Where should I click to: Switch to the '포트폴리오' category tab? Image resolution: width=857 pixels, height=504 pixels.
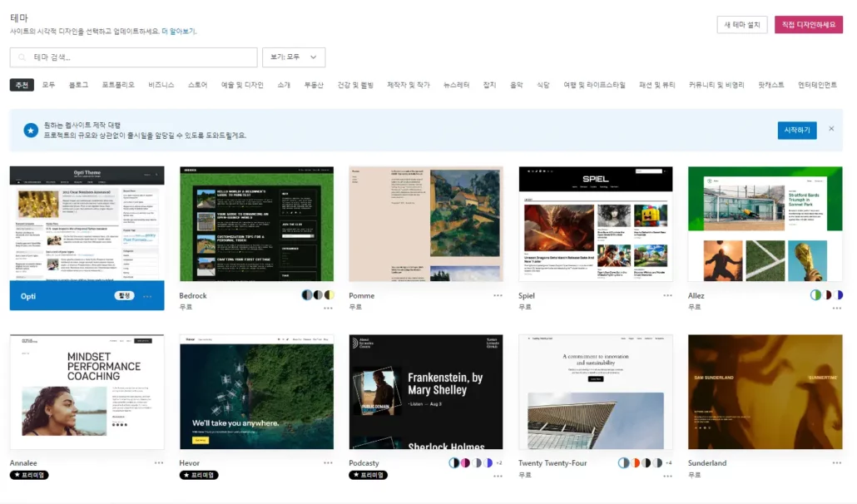click(118, 85)
